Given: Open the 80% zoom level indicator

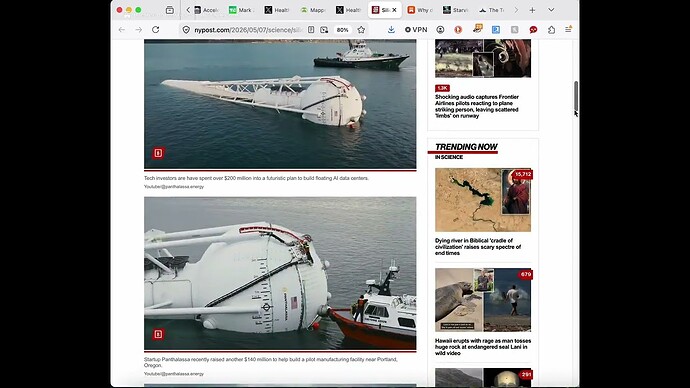Looking at the screenshot, I should tap(342, 29).
